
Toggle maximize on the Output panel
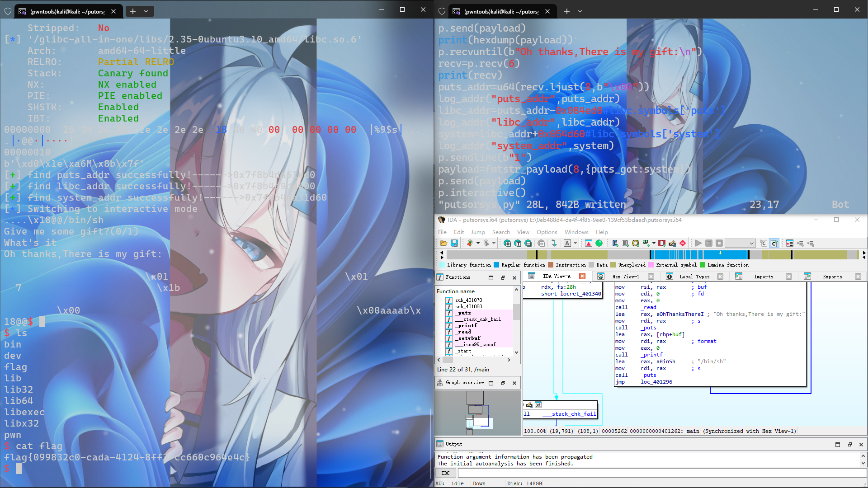tap(837, 445)
